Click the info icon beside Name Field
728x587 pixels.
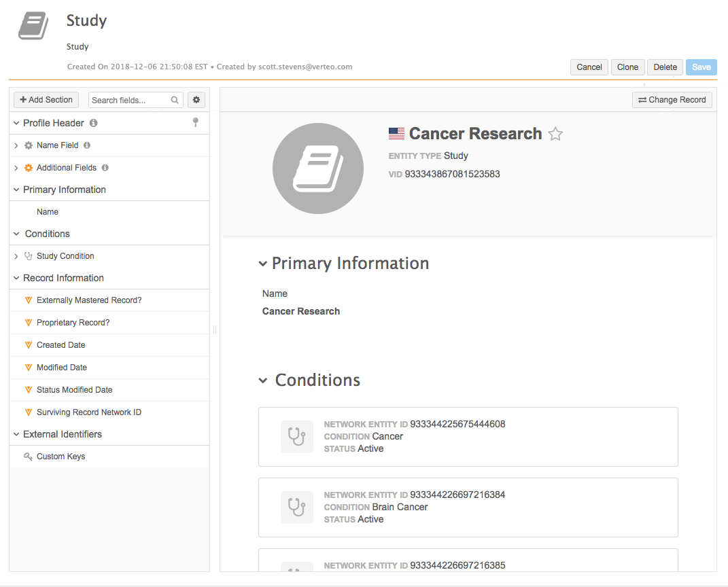point(87,145)
